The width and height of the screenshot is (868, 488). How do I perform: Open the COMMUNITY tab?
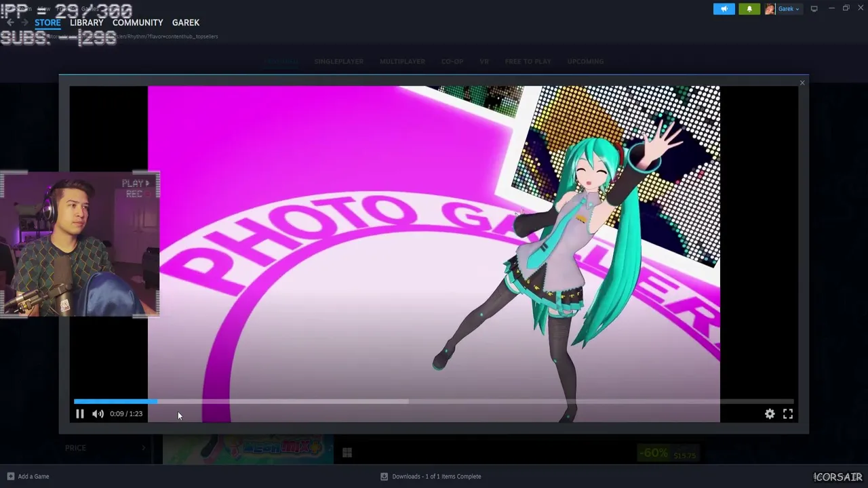138,22
